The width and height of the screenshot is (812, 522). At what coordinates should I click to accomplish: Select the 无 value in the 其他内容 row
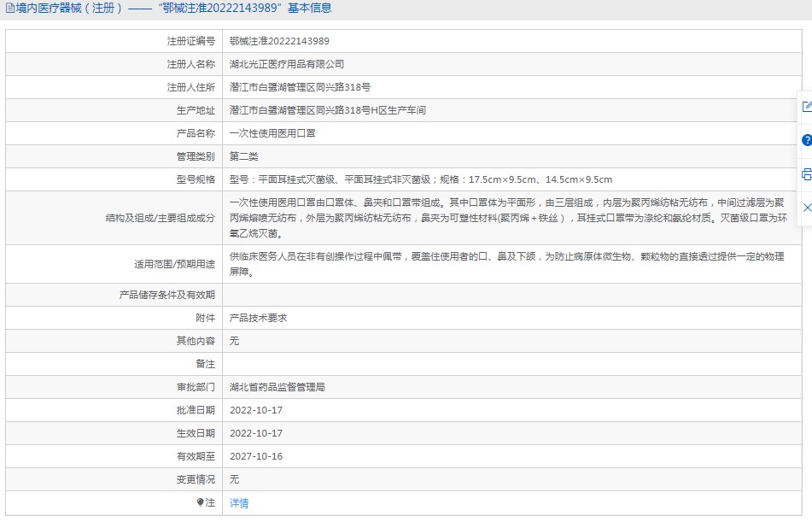(x=234, y=341)
